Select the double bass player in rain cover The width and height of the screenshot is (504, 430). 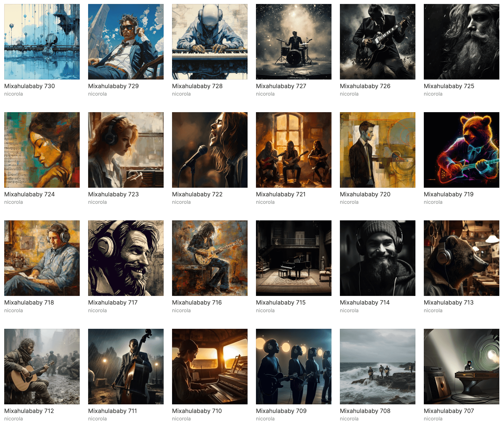(126, 366)
